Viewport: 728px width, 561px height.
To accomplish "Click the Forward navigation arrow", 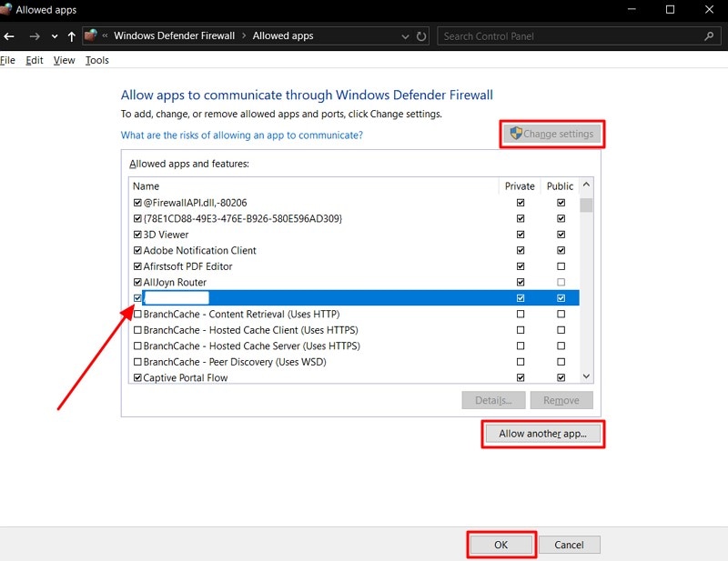I will [34, 36].
